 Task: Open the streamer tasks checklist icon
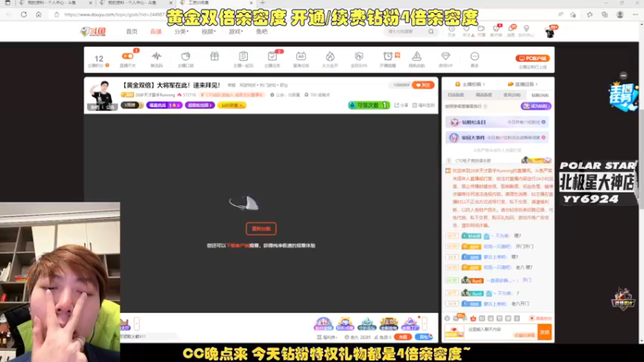tap(272, 56)
